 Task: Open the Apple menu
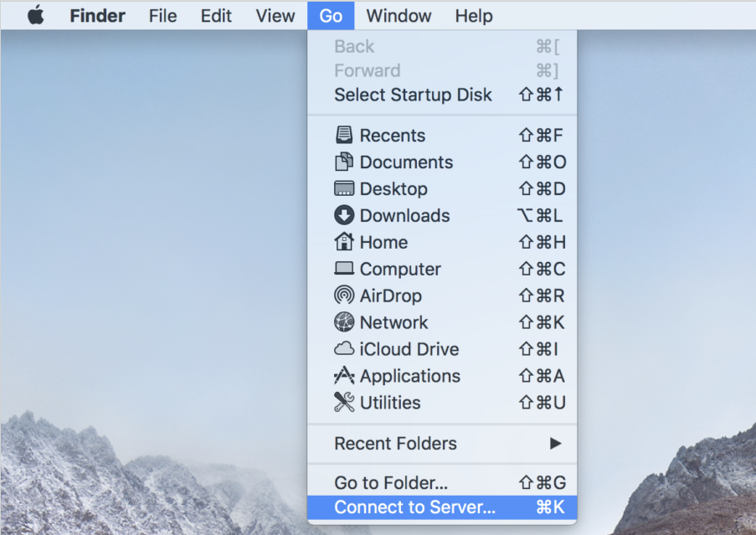35,16
